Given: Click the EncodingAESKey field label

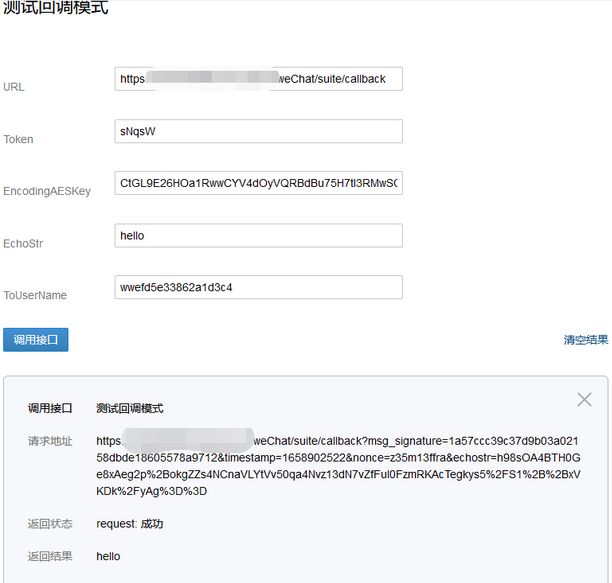Looking at the screenshot, I should point(47,191).
